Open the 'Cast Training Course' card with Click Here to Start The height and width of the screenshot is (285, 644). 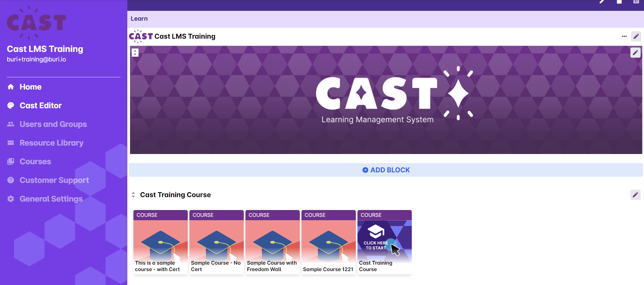(x=385, y=242)
